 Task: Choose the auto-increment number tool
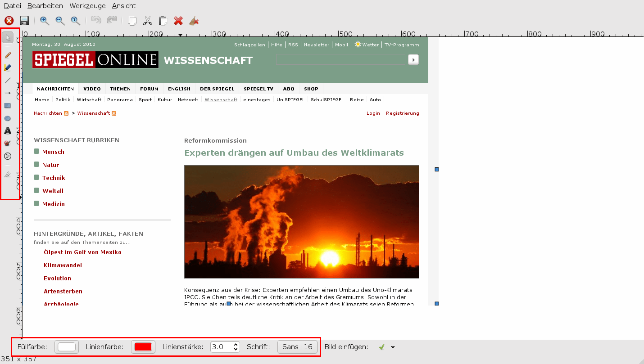pyautogui.click(x=8, y=156)
